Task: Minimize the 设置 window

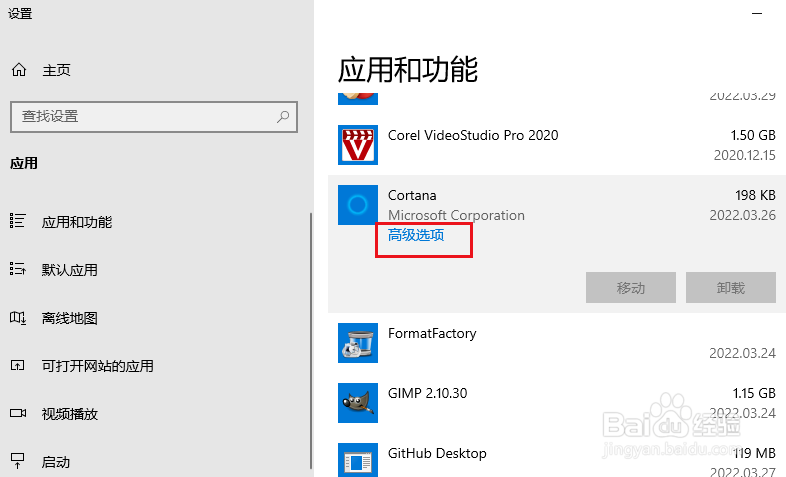Action: (x=757, y=14)
